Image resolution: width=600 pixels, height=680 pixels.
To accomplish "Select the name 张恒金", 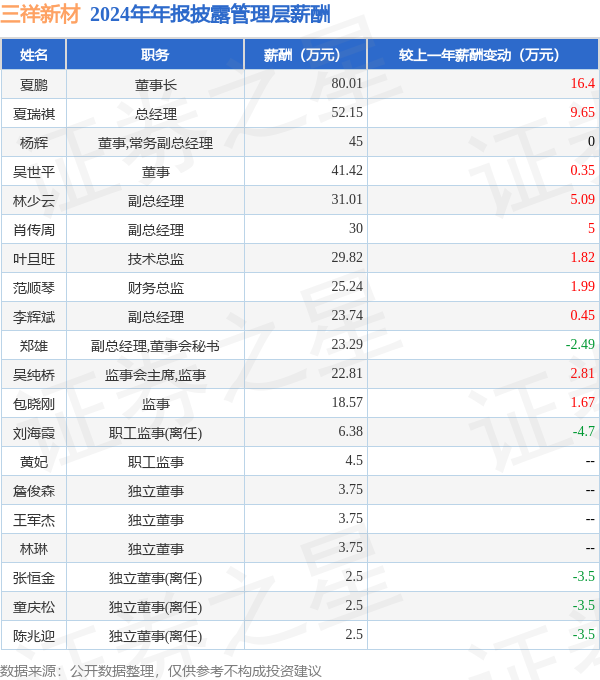I will point(34,578).
